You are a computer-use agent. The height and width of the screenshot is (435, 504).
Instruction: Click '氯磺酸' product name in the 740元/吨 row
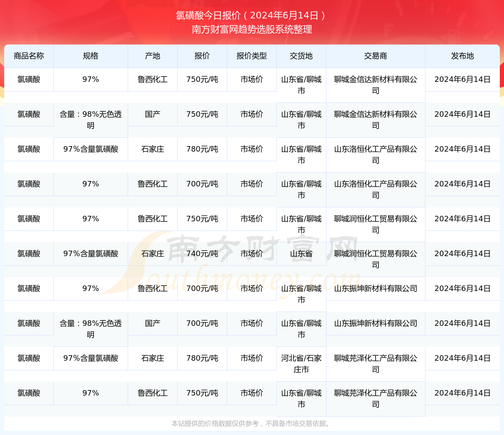29,254
